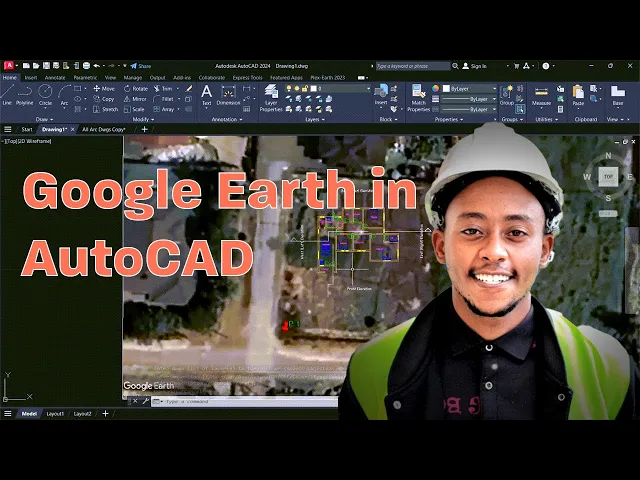This screenshot has width=640, height=480.
Task: Toggle layer lock padlock icon
Action: [305, 89]
